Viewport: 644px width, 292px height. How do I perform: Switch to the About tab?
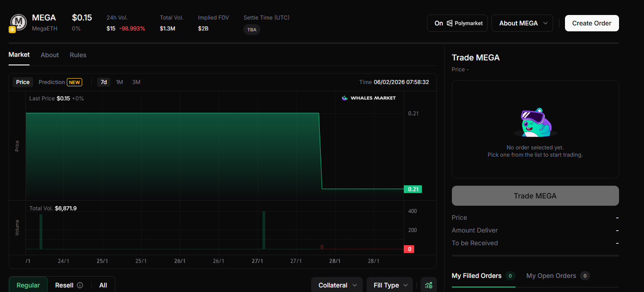pyautogui.click(x=50, y=55)
